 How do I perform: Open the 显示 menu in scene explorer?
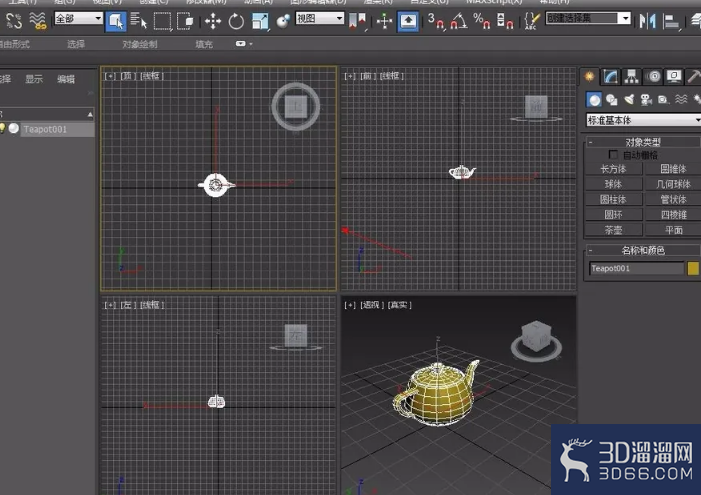[x=34, y=79]
